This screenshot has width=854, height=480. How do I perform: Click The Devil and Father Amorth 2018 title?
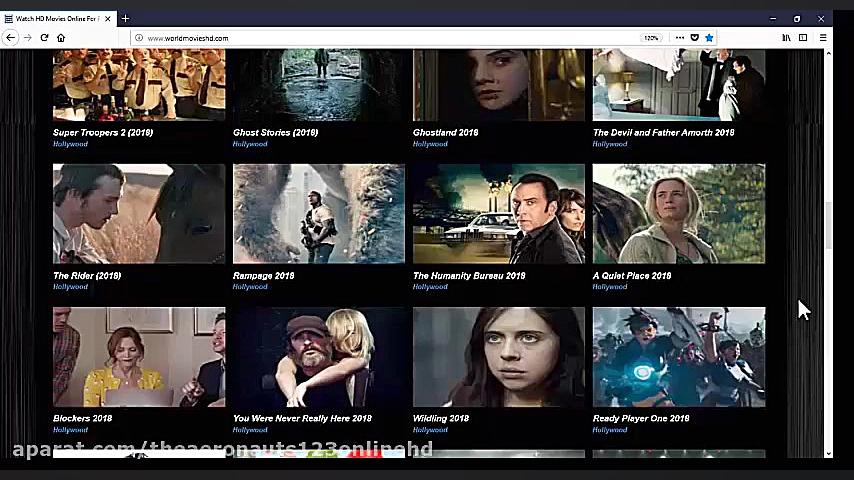click(663, 132)
